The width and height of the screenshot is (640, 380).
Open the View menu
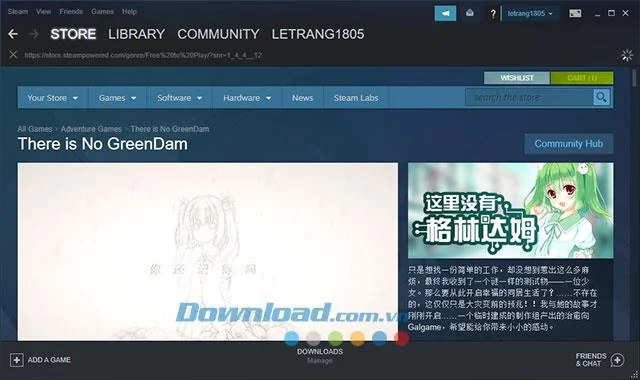tap(43, 11)
